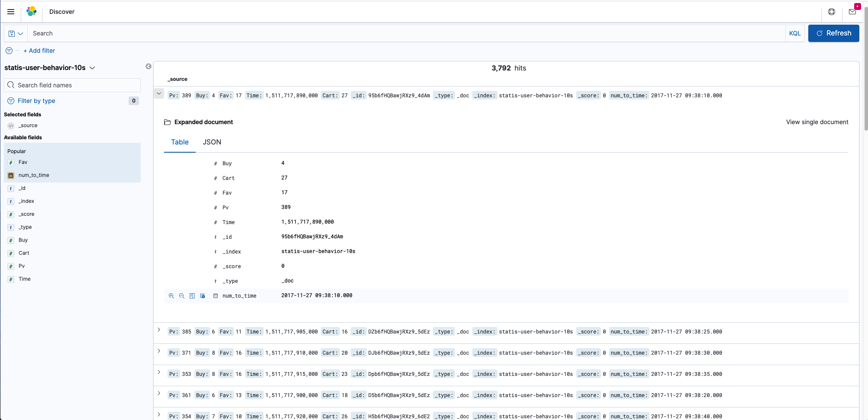Click the Elastic logo in the header
Screen dimensions: 868x420
point(31,12)
